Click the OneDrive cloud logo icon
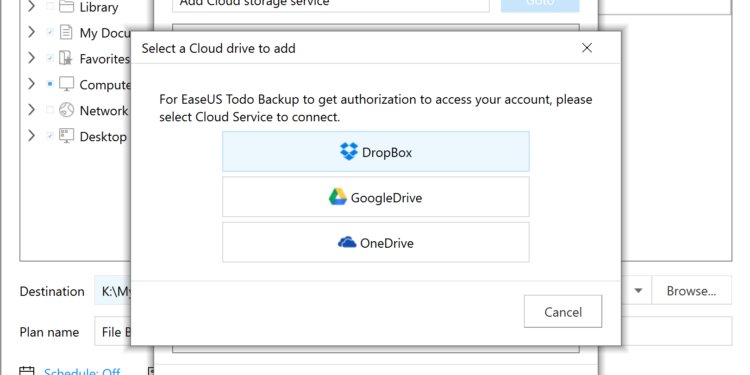 click(x=347, y=243)
